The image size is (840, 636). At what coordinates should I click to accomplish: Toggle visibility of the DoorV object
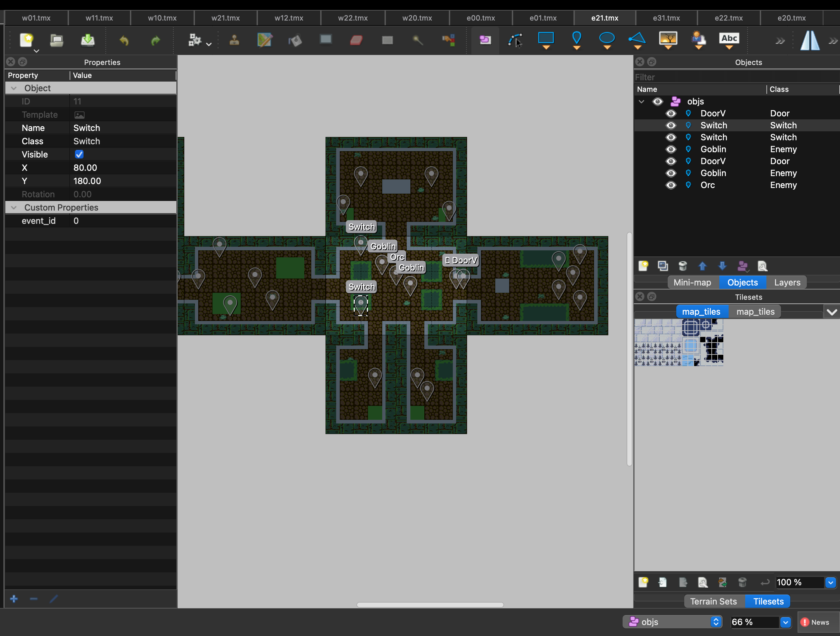671,113
